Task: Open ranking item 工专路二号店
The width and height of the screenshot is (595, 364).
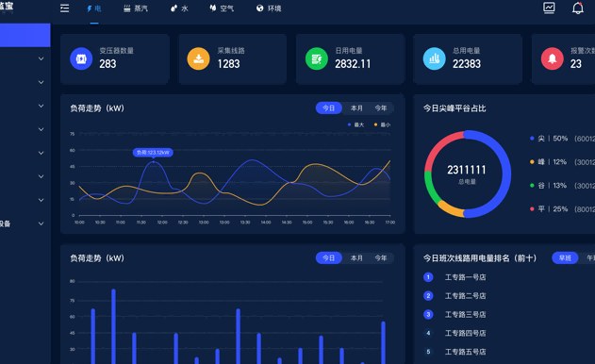Action: (465, 296)
